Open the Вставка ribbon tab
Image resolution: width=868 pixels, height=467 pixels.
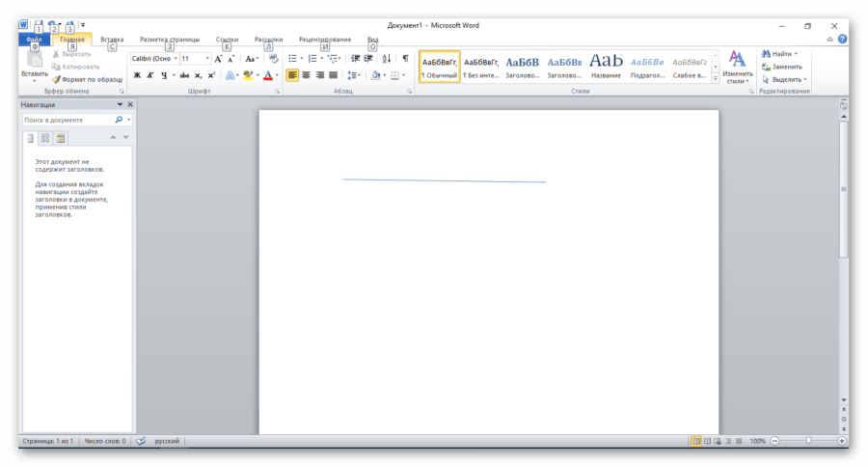[x=112, y=40]
